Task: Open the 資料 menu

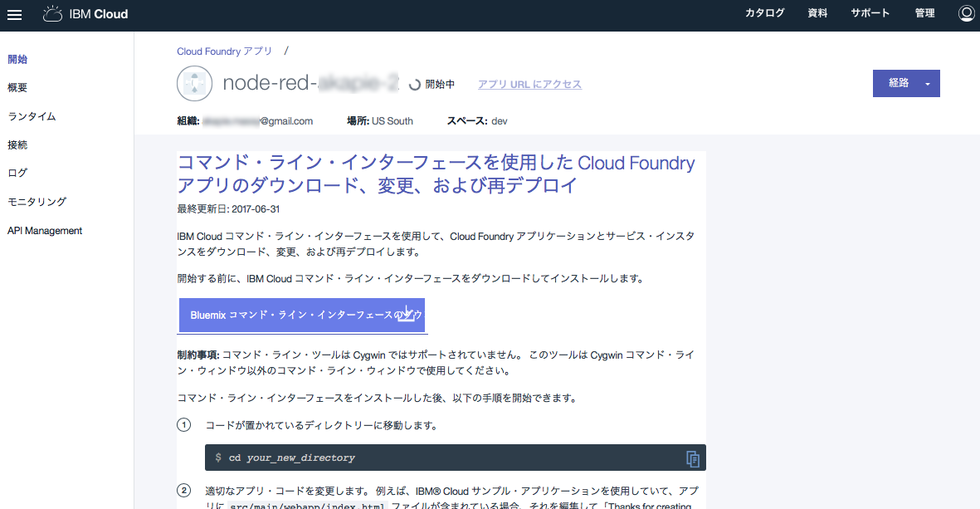Action: pos(817,13)
